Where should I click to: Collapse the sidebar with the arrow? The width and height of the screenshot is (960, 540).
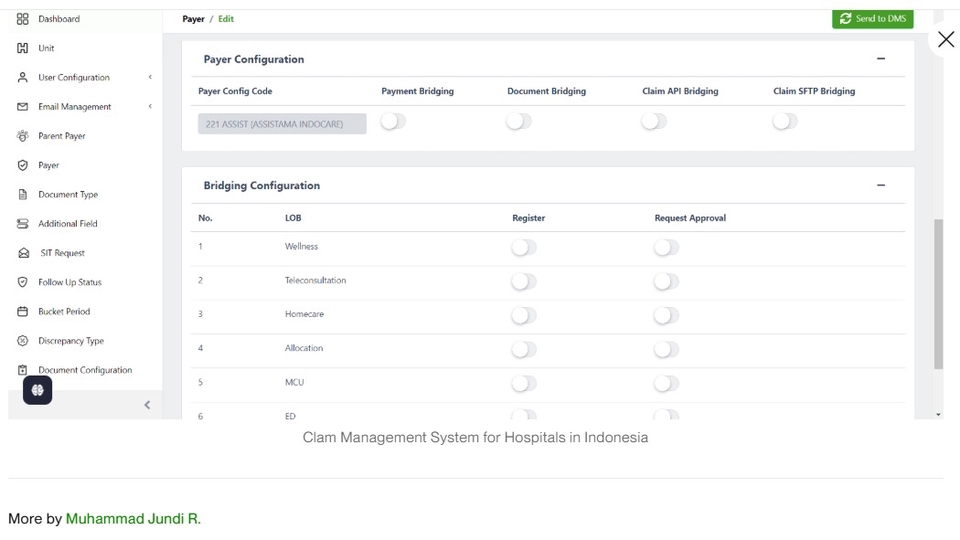147,405
